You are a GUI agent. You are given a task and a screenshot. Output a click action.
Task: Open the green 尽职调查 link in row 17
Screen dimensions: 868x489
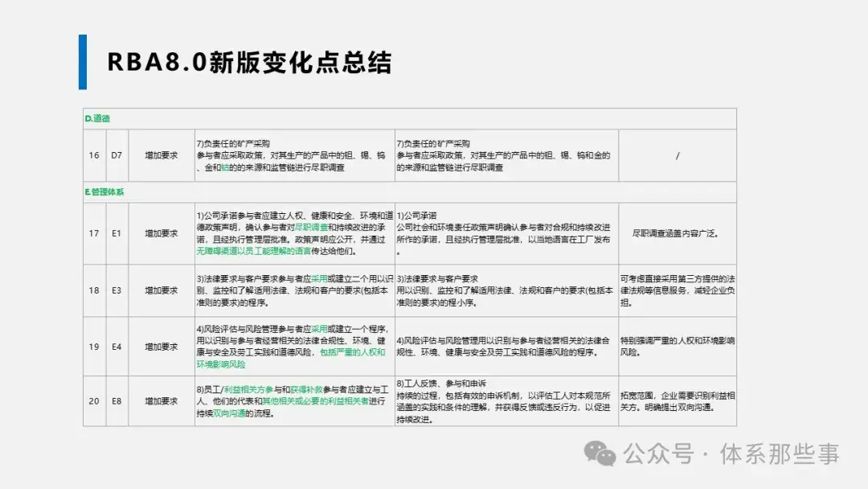(310, 228)
